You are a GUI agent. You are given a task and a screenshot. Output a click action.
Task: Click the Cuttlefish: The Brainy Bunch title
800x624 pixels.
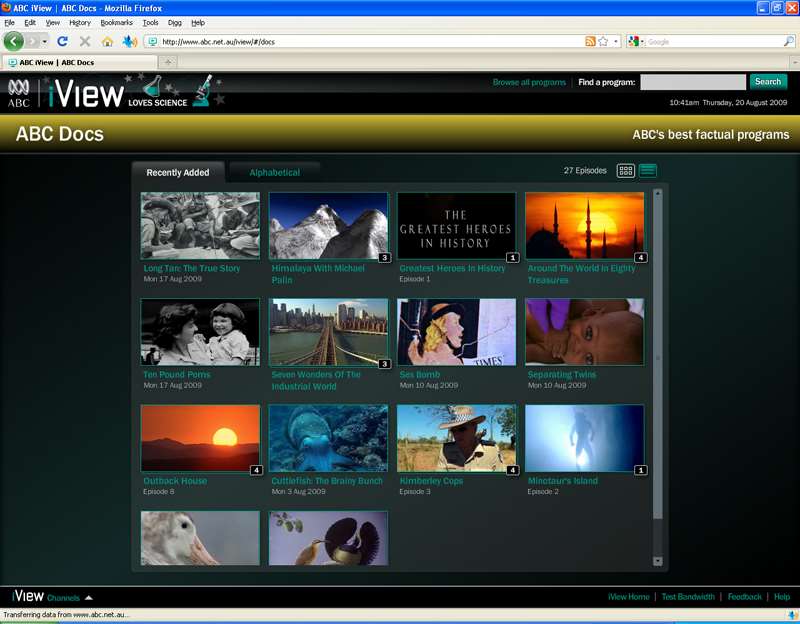(327, 481)
